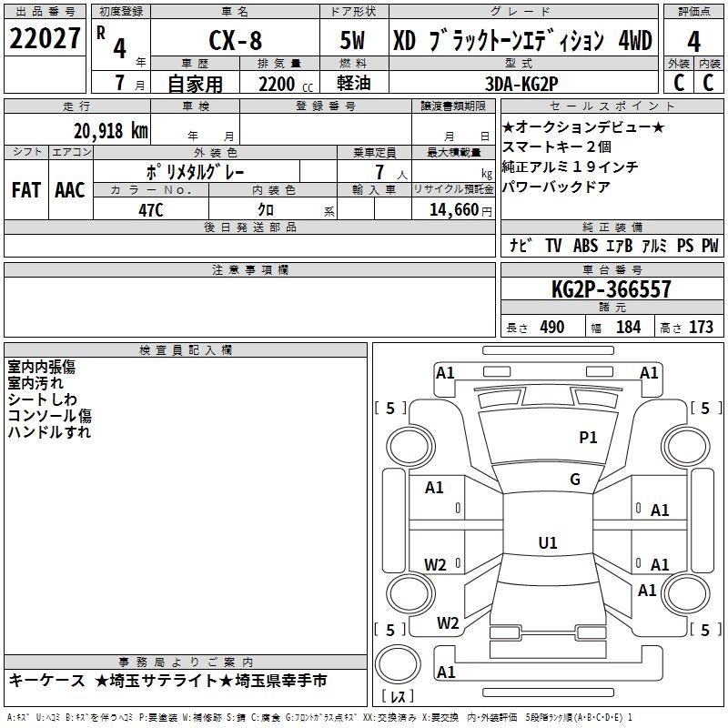Click the inspector note シートしわ

tap(42, 399)
